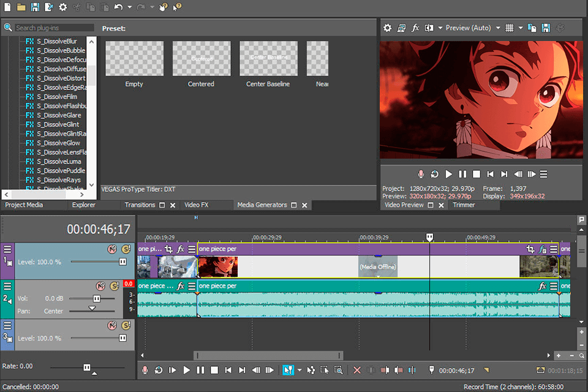Select the 'Centered' titler preset thumbnail
Viewport: 588px width, 392px height.
201,58
